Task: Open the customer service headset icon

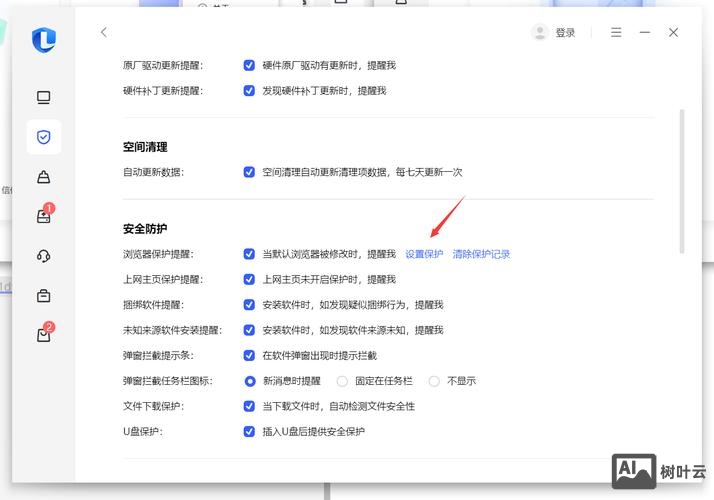Action: (44, 256)
